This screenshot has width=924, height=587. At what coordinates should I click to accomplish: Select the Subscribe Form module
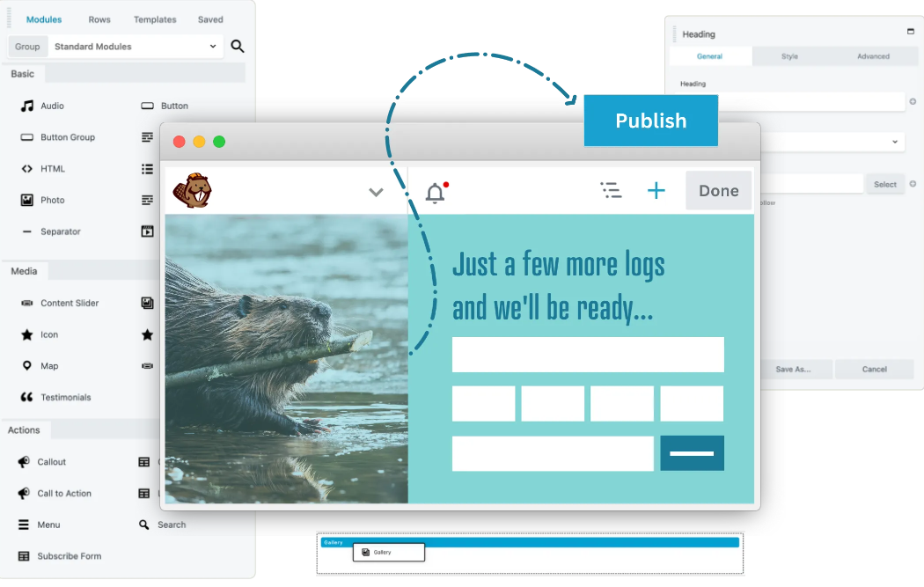[60, 556]
